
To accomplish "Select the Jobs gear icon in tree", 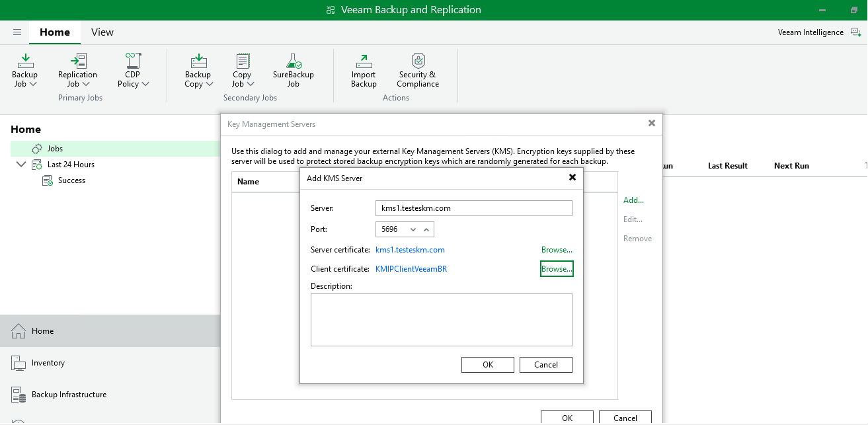I will tap(37, 149).
